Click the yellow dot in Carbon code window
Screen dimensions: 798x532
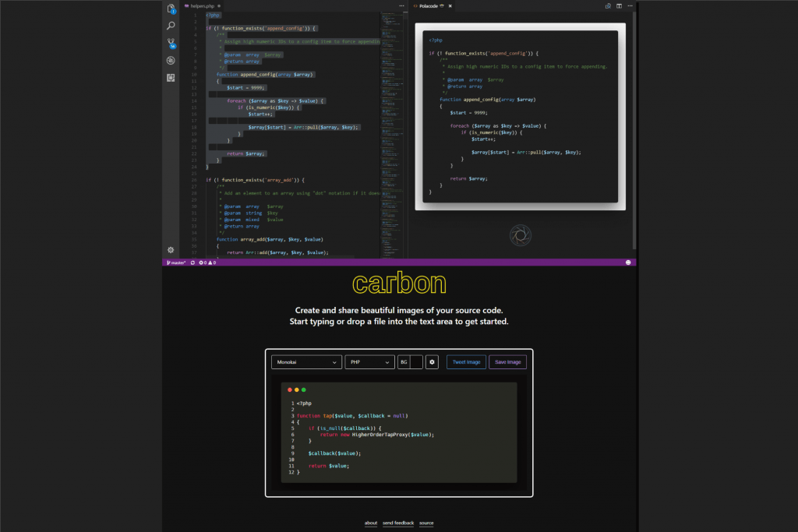click(x=297, y=390)
